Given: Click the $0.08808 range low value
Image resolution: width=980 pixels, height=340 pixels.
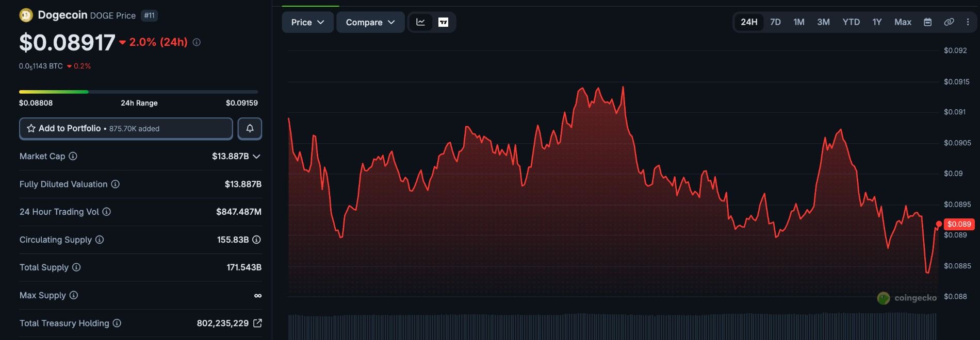Looking at the screenshot, I should click(36, 103).
